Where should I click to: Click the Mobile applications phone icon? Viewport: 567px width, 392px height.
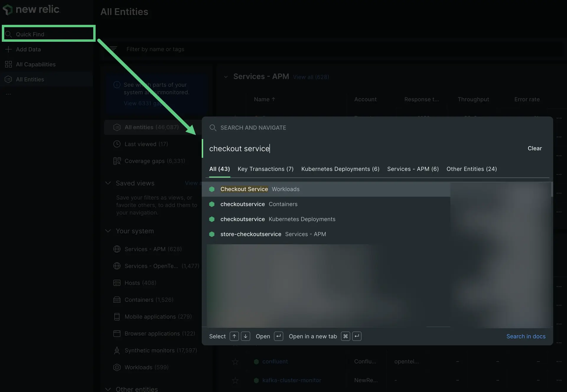(x=117, y=317)
